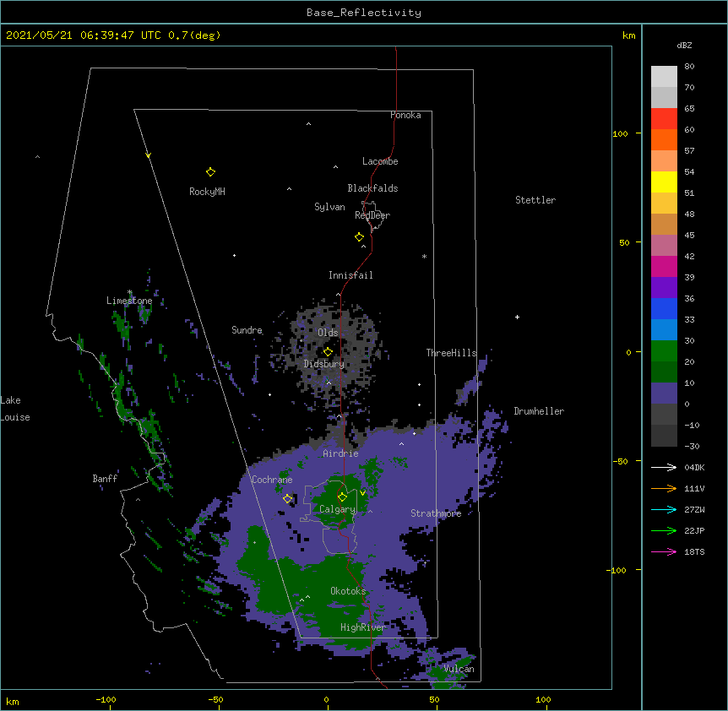Click the Strathmore map label
This screenshot has height=711, width=728.
[x=436, y=513]
